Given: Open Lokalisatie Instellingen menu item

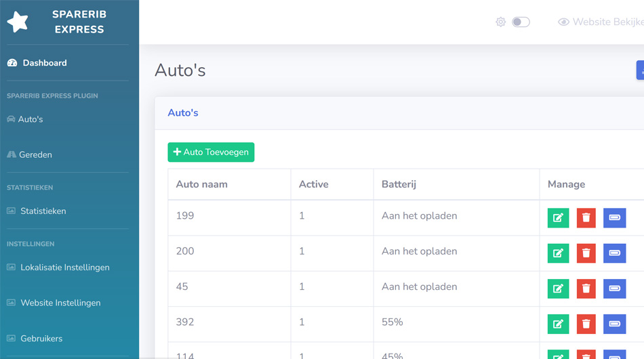Looking at the screenshot, I should point(64,268).
